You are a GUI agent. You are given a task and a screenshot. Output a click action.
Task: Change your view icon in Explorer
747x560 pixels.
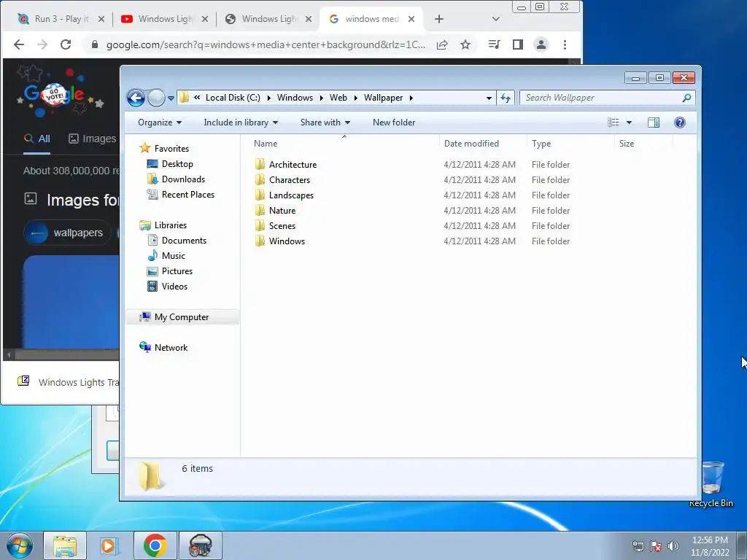(x=613, y=122)
